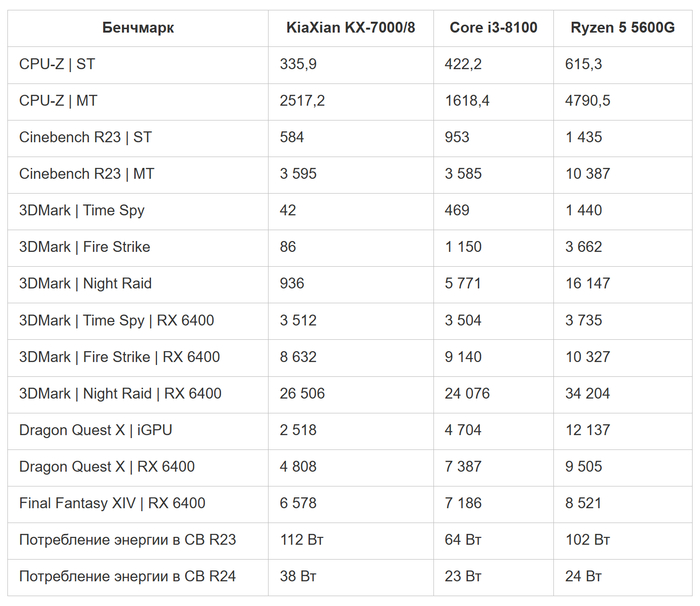The image size is (700, 606).
Task: Select the 24 076 Core i3 cell
Action: [468, 393]
